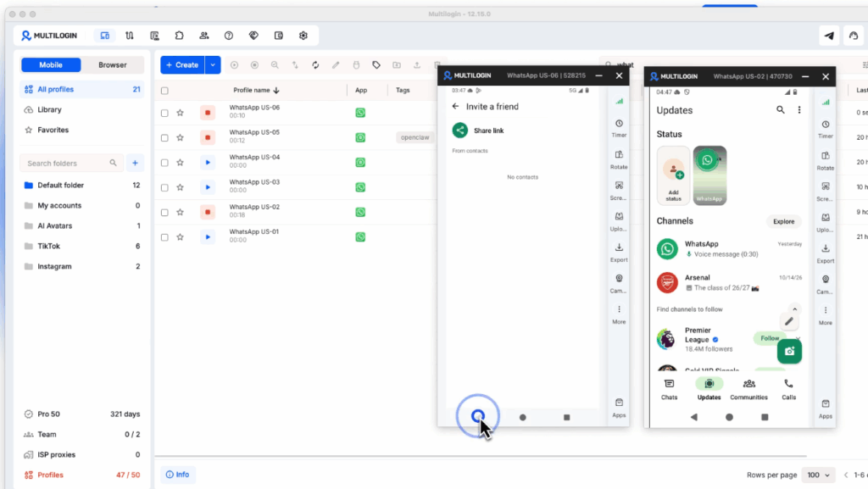Star WhatsApp US-05 as favorite
The image size is (868, 489).
180,138
